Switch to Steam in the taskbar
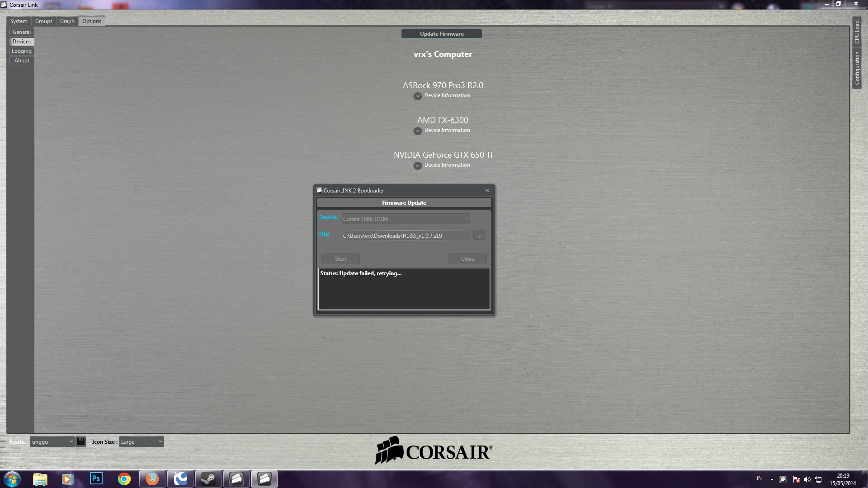The height and width of the screenshot is (488, 868). coord(208,479)
